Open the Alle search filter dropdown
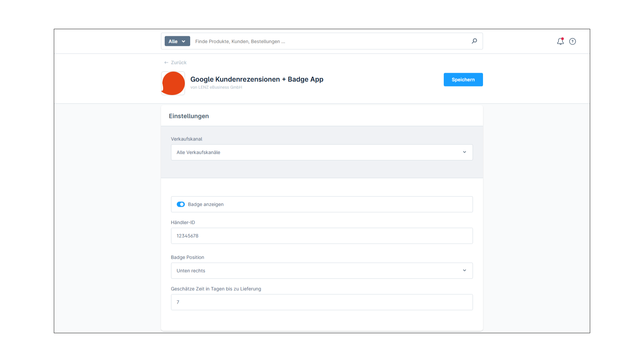Viewport: 644px width, 362px height. point(177,41)
